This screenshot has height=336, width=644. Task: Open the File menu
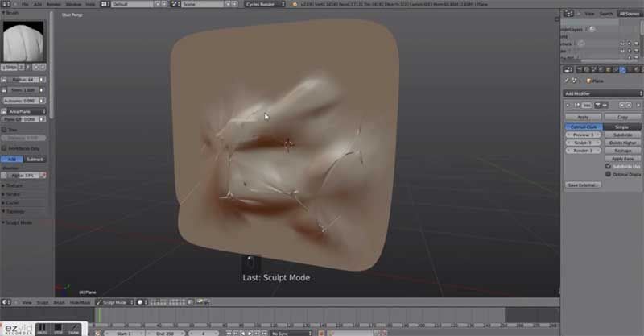[x=25, y=4]
